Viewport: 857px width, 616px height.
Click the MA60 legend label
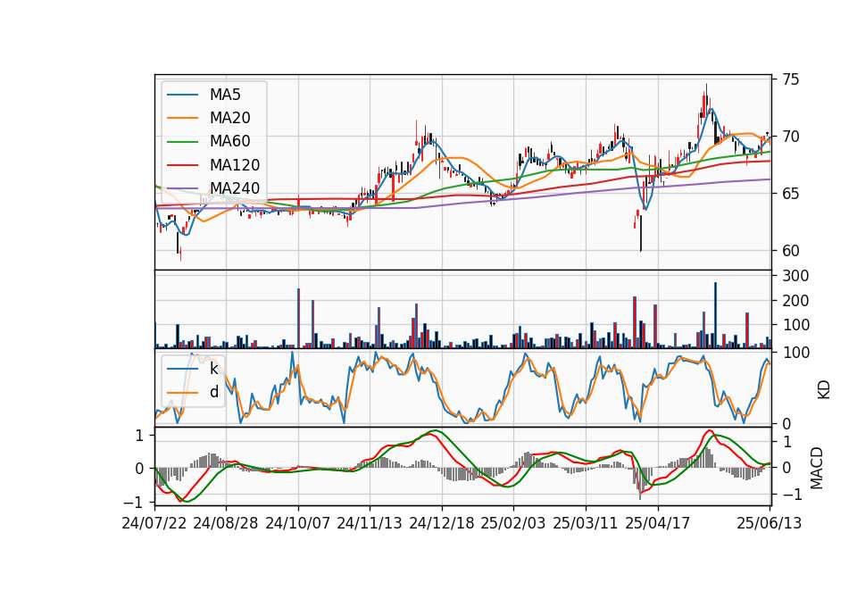229,142
